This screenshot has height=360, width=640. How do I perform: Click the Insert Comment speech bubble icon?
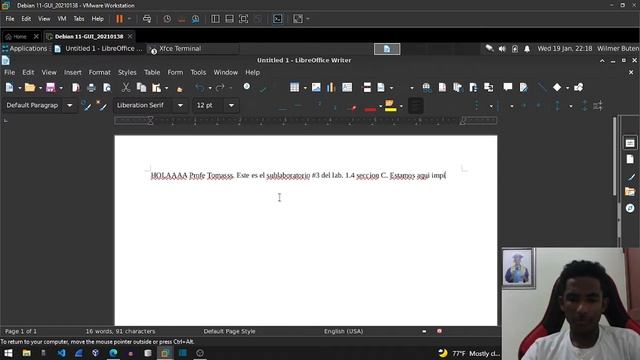click(x=508, y=87)
